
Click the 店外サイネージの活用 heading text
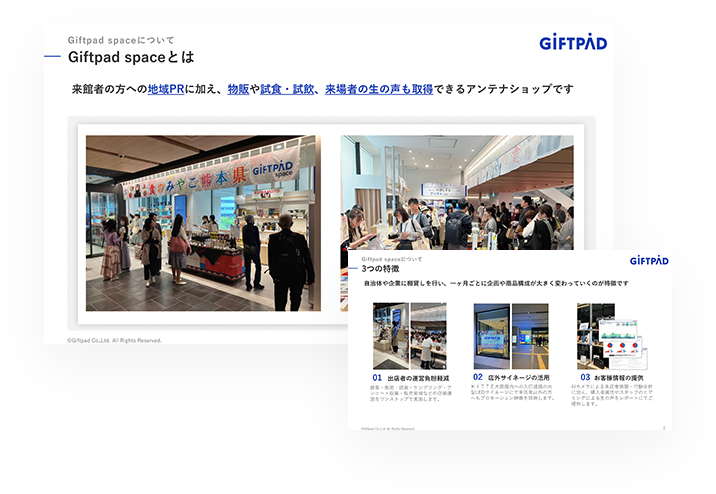521,377
